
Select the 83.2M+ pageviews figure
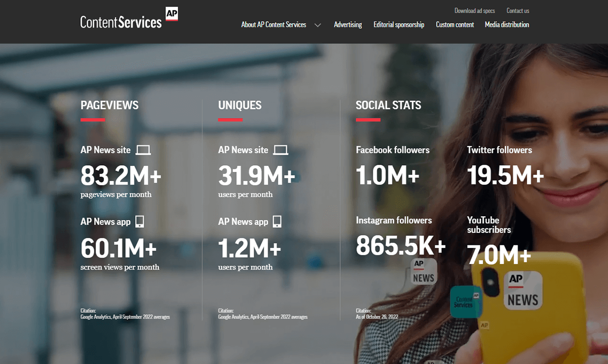121,175
